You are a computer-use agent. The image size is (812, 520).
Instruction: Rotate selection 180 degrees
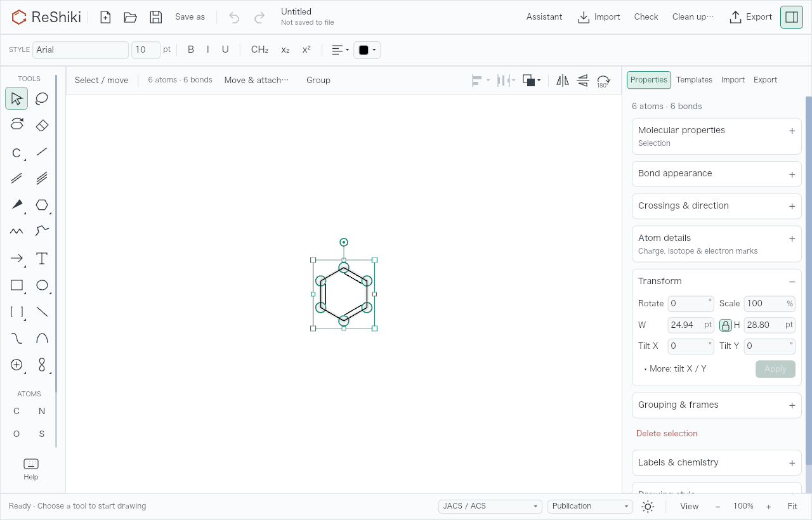pyautogui.click(x=603, y=81)
